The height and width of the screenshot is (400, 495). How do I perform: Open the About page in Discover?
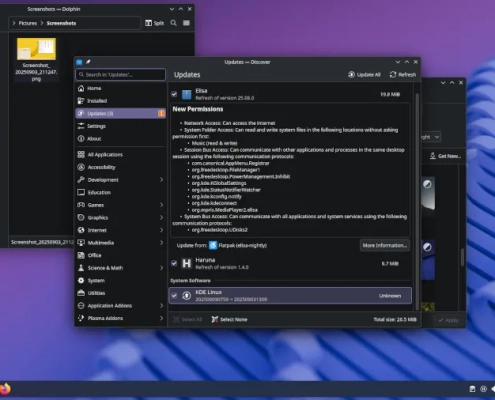tap(120, 139)
